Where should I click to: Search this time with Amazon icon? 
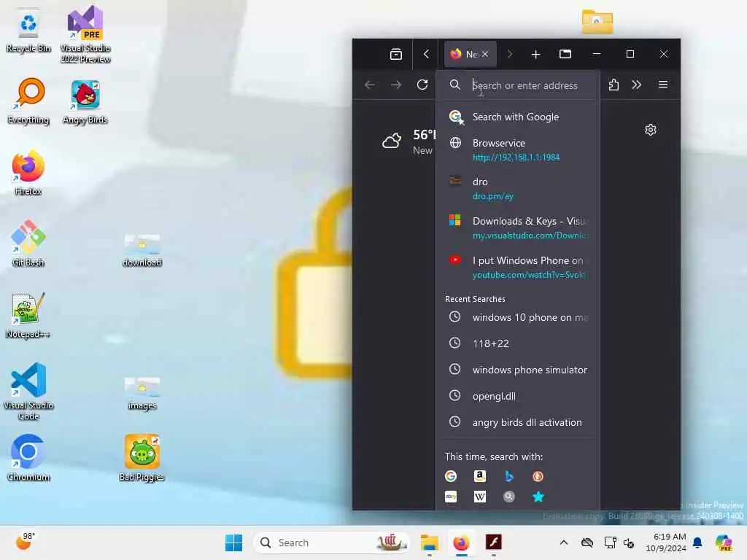480,476
